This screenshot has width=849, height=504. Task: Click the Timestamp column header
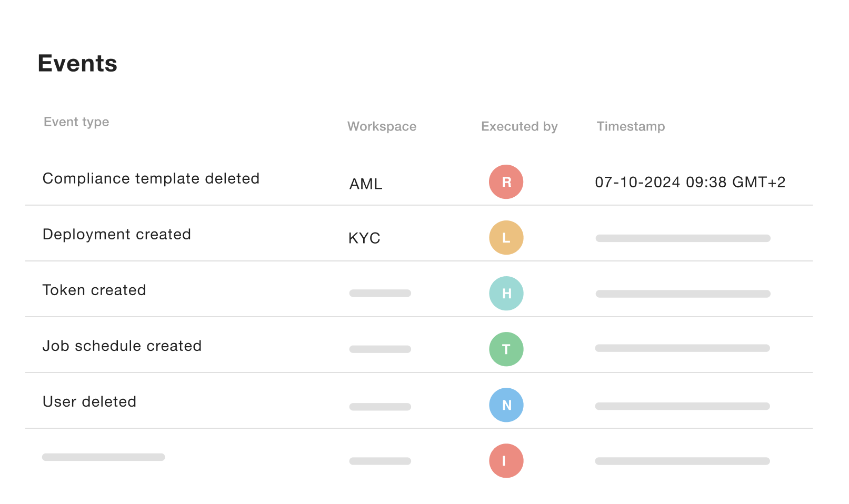pos(631,126)
